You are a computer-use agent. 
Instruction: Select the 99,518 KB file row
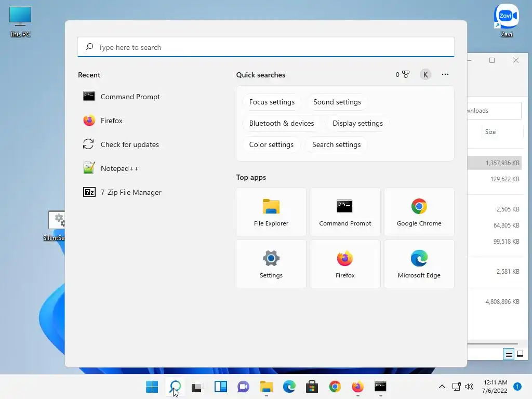[496, 242]
